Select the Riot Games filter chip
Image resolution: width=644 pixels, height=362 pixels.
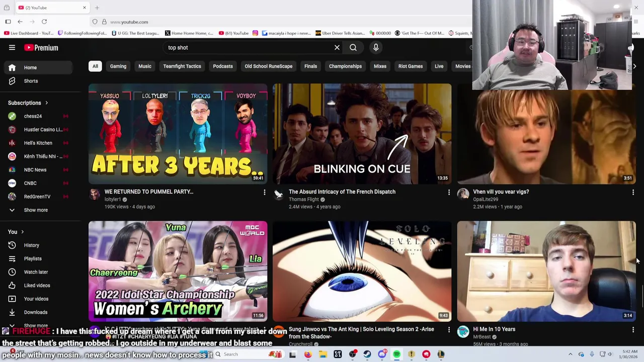[411, 66]
